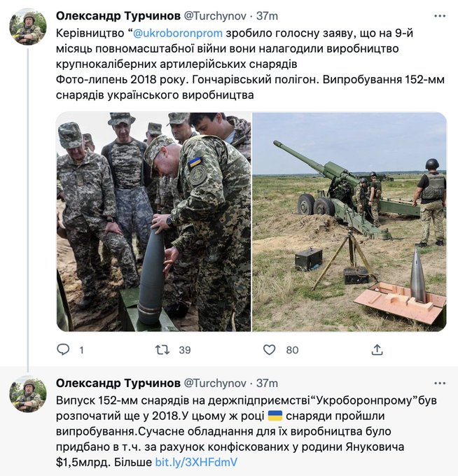The width and height of the screenshot is (458, 476).
Task: Open the second tweet's 37m timestamp
Action: [x=268, y=384]
